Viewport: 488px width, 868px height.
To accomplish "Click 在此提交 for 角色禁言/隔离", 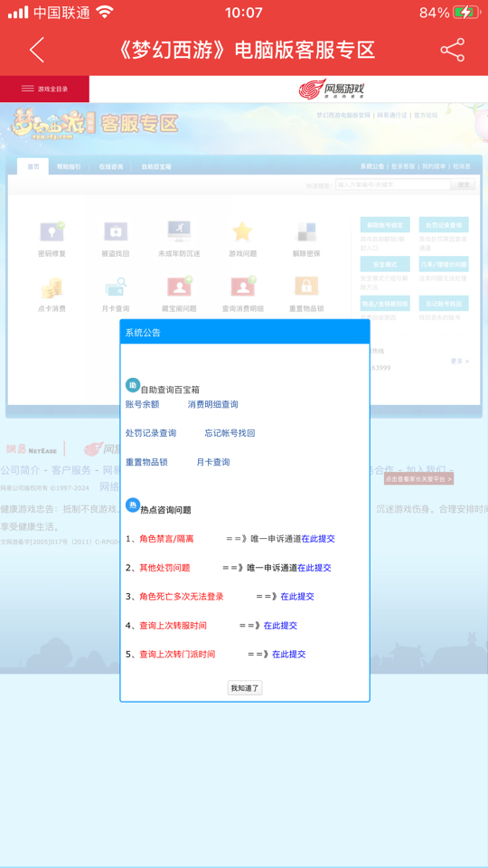I will click(318, 539).
